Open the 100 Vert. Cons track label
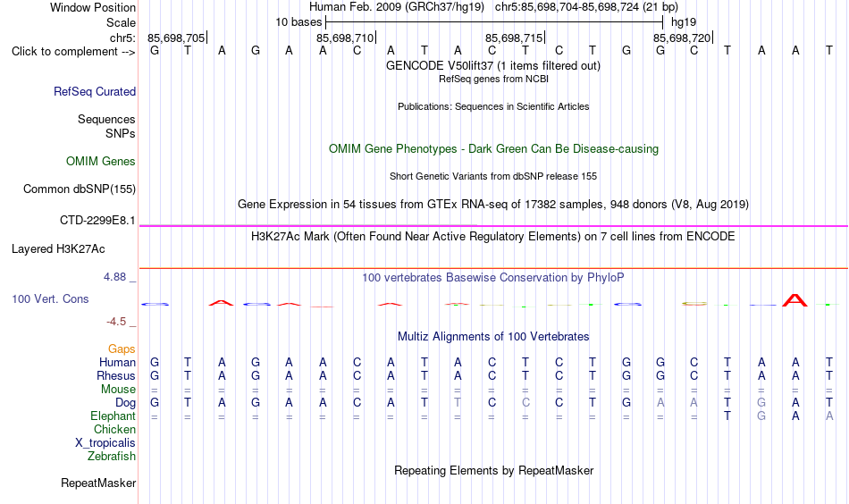 [50, 298]
